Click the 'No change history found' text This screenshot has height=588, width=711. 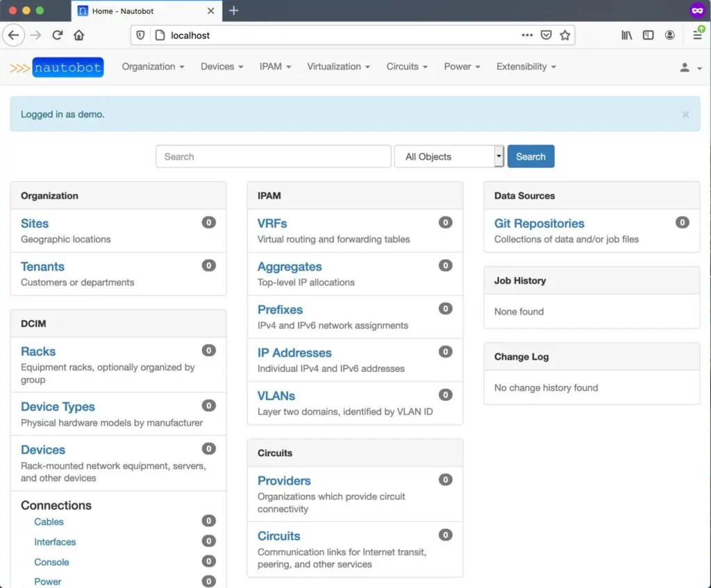click(546, 387)
